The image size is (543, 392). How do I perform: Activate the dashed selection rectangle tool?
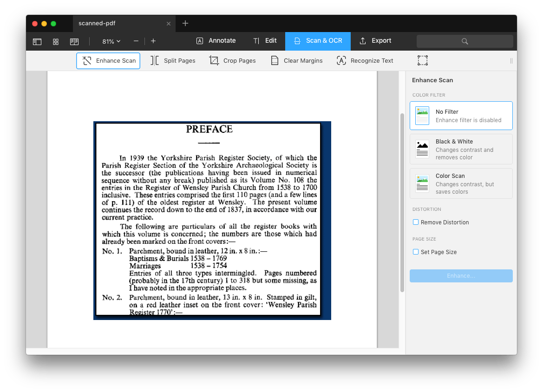pyautogui.click(x=422, y=60)
